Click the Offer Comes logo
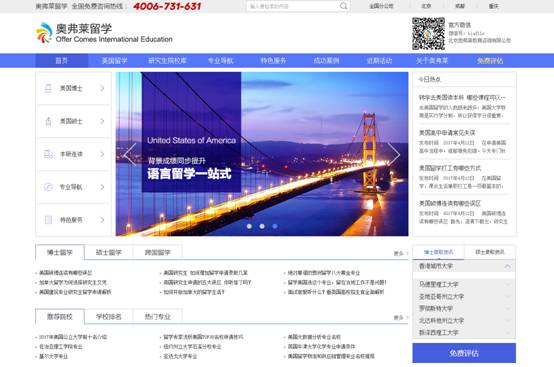 pyautogui.click(x=104, y=33)
